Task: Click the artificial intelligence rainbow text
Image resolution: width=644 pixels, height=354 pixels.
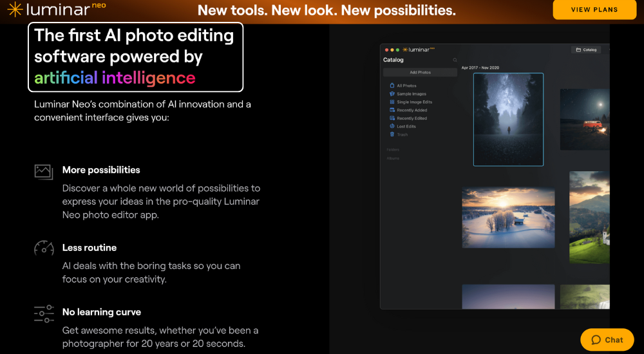Action: pyautogui.click(x=115, y=78)
